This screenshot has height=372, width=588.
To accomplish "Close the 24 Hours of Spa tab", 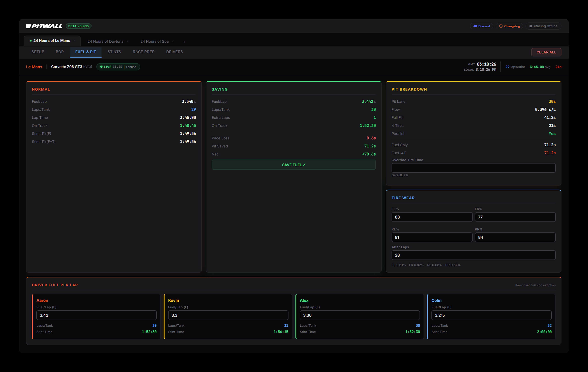I will 173,42.
